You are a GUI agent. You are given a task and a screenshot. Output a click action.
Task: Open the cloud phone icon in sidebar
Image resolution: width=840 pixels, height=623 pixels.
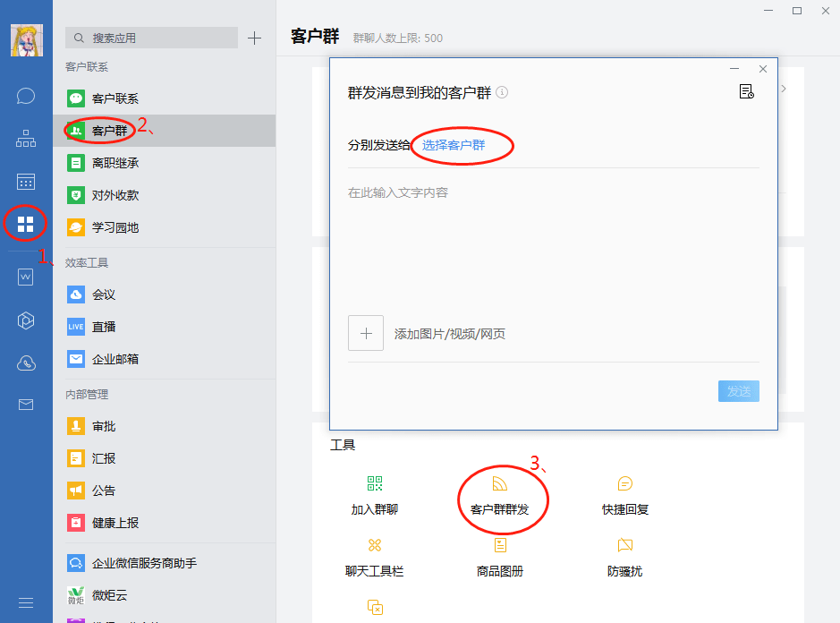click(x=26, y=363)
